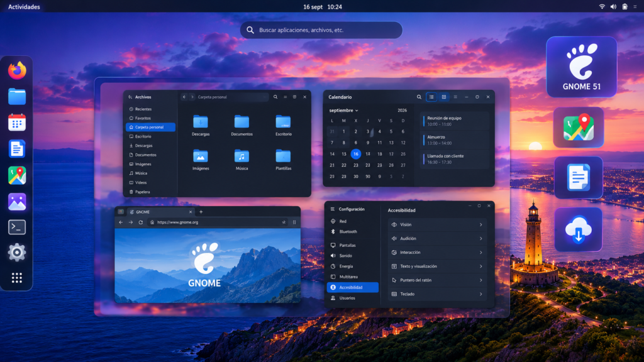
Task: Open the Archivos hamburger menu
Action: 285,97
